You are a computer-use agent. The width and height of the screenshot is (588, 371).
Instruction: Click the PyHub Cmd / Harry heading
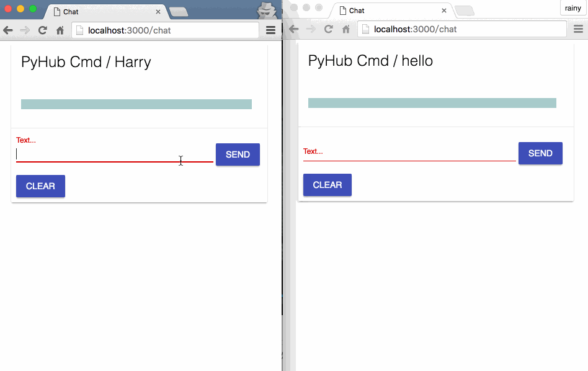coord(86,62)
